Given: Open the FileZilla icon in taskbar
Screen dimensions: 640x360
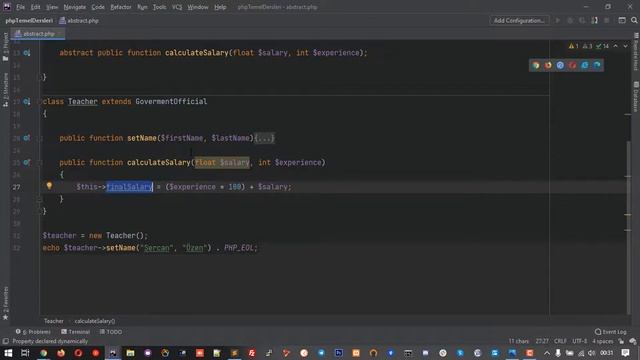Looking at the screenshot, I should tap(252, 353).
